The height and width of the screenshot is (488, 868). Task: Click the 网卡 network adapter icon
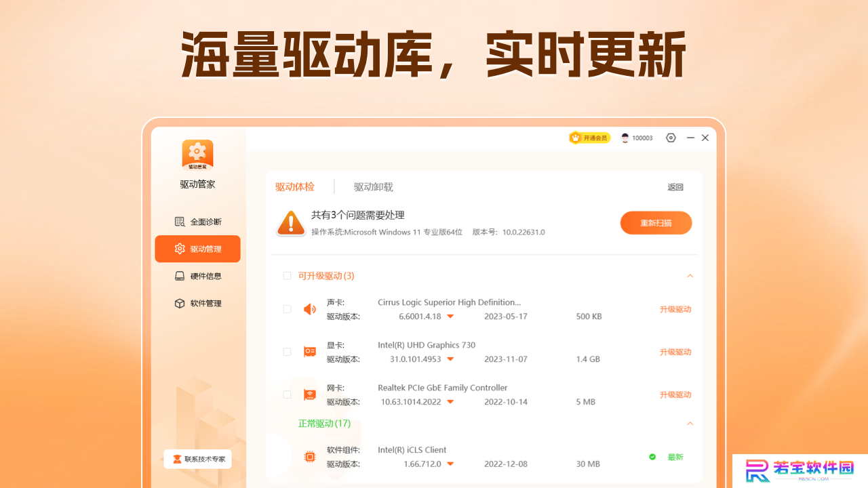tap(310, 394)
